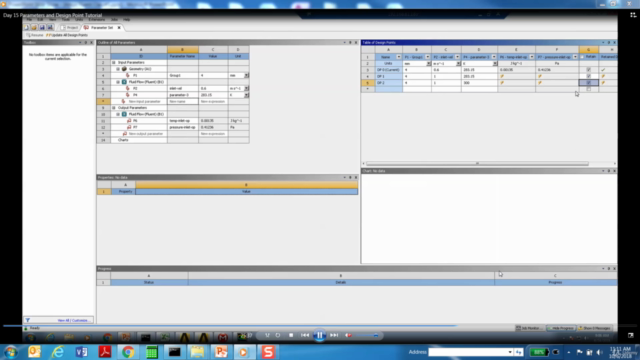Click the P7 output parameter icon
640x360 pixels.
point(129,127)
